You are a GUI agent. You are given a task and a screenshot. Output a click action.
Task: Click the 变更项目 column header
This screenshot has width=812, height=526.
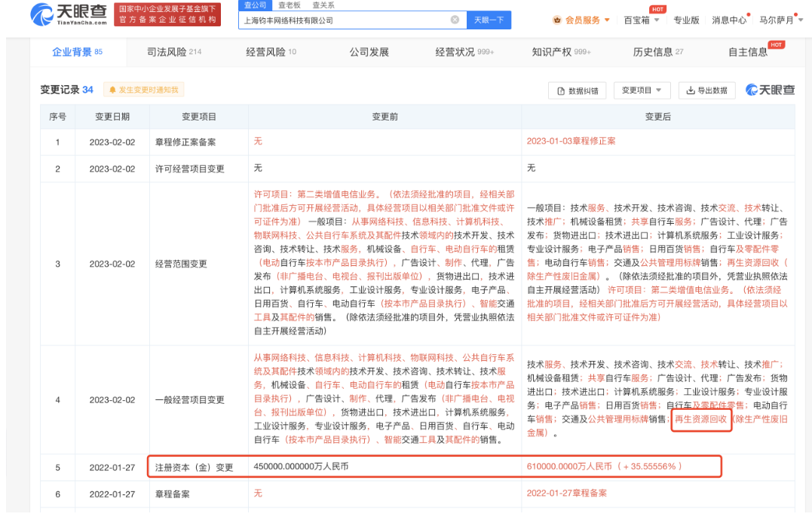coord(199,117)
